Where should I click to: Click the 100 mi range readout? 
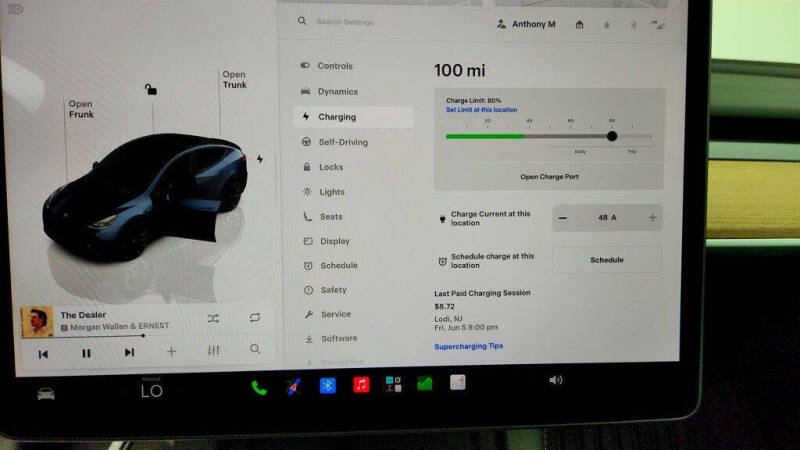pyautogui.click(x=460, y=70)
